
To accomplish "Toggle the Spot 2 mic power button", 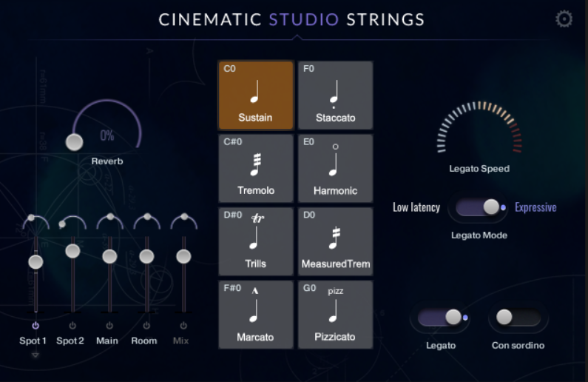I will 72,325.
